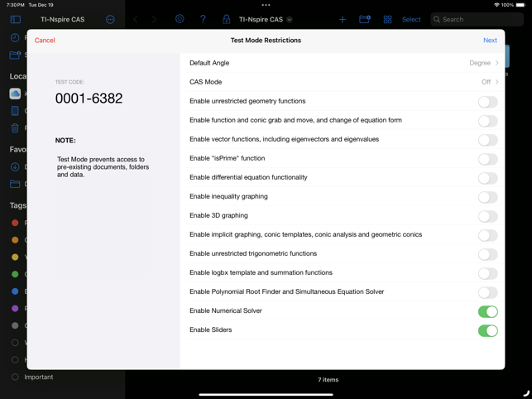Viewport: 532px width, 399px height.
Task: Focus the Search field
Action: click(477, 19)
